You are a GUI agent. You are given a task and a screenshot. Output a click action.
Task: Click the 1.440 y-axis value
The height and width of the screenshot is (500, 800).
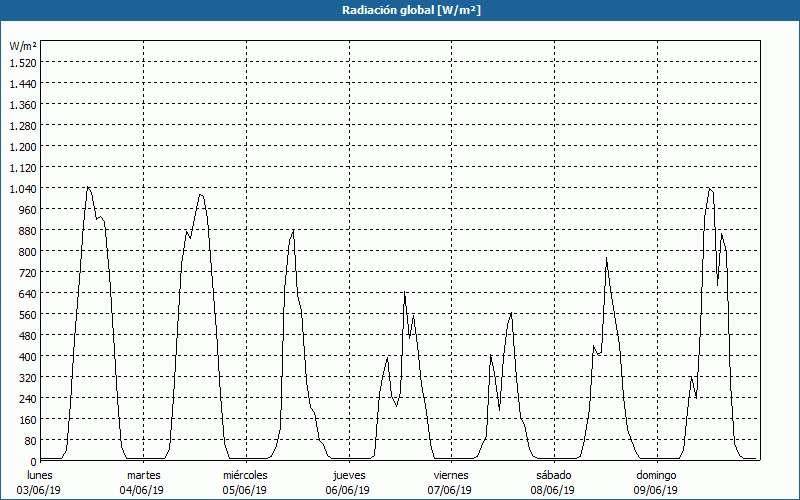[23, 84]
